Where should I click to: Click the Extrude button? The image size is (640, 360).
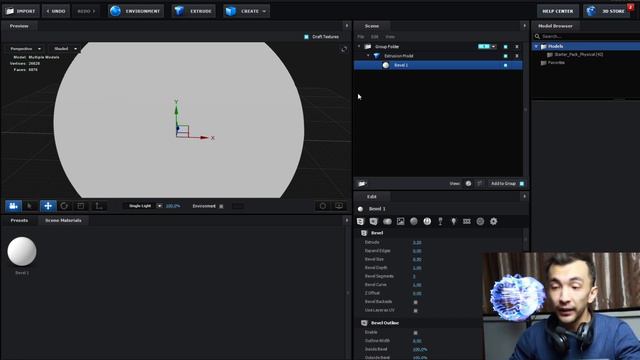click(x=193, y=11)
